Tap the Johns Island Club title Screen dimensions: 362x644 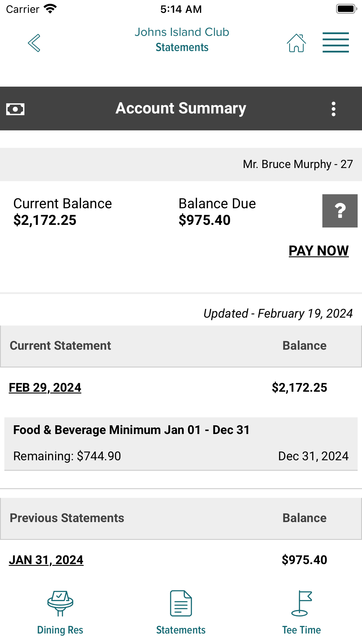coord(182,32)
